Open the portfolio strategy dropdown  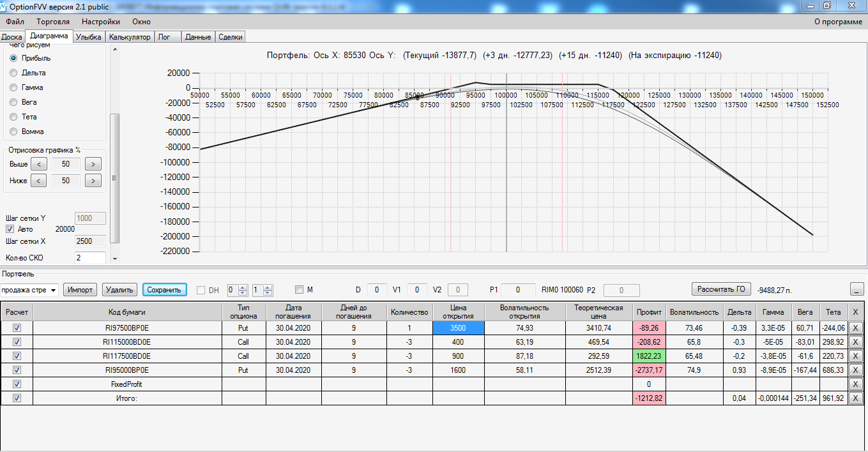tap(29, 290)
